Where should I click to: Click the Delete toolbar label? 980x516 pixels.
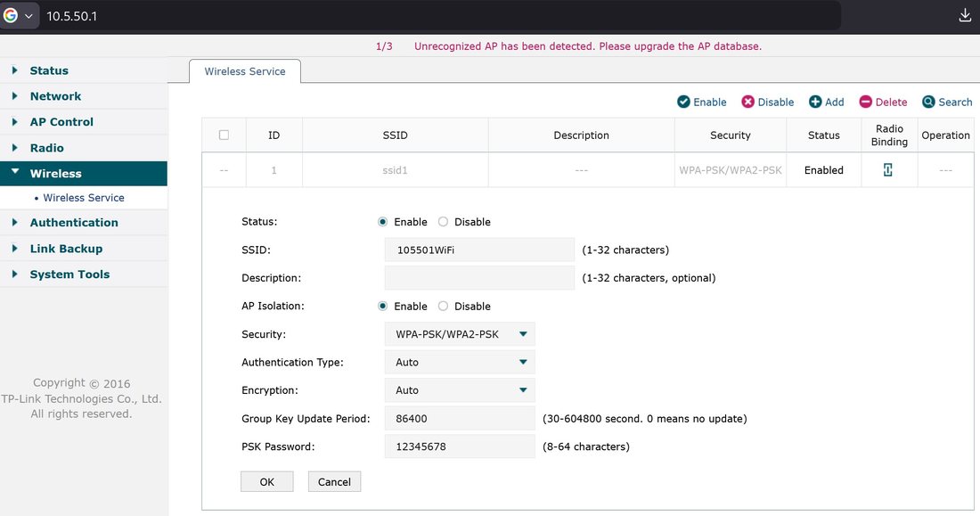[x=891, y=102]
